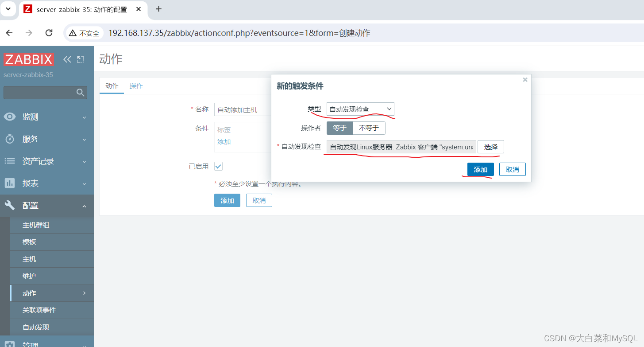Click 添加 button in the trigger condition dialog

[481, 169]
